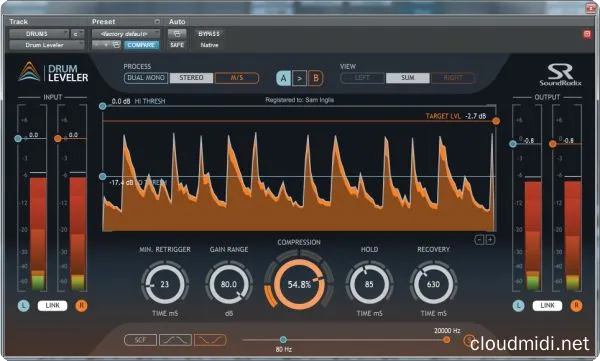Click the Drum Leveler logo icon

pos(29,72)
